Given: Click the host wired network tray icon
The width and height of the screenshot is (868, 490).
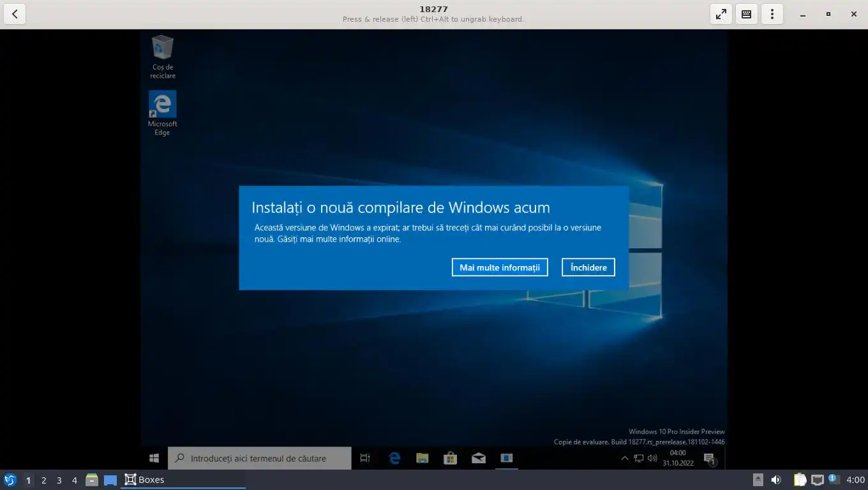Looking at the screenshot, I should pos(818,480).
